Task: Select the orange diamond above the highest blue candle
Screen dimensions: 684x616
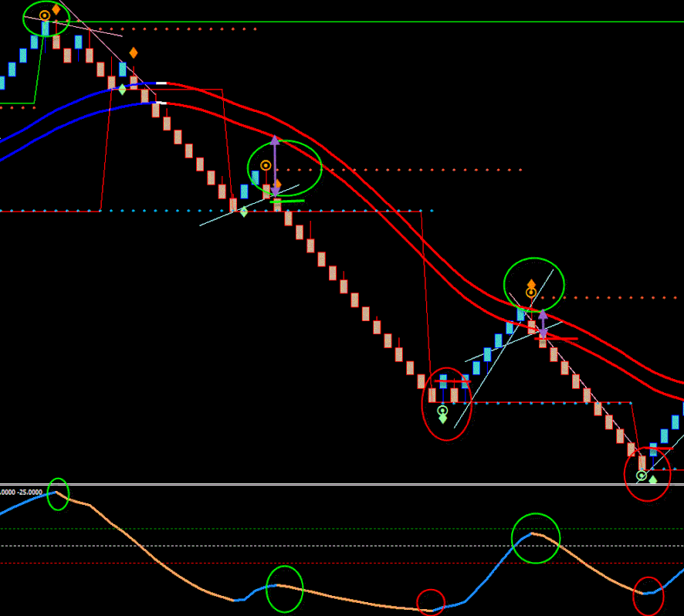Action: click(x=56, y=9)
